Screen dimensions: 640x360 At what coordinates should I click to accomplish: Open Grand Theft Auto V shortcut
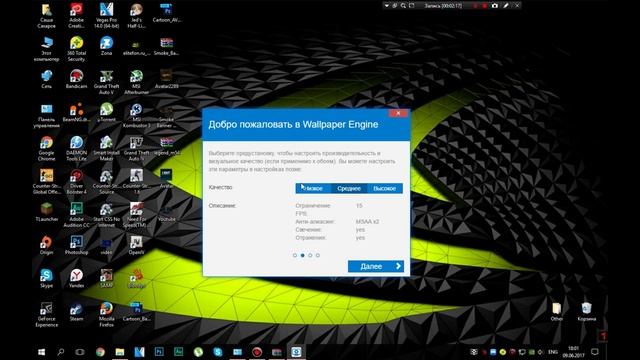107,82
